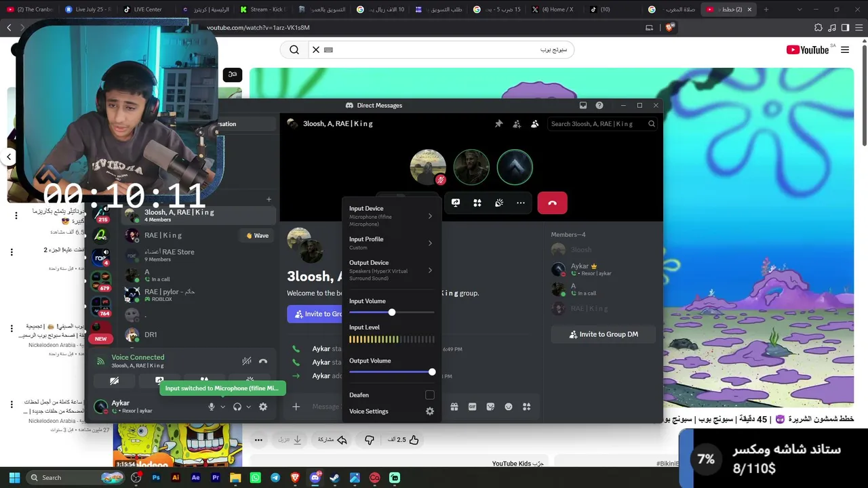Tick the Deafen checkbox
Screen dimensions: 868x488
(x=429, y=395)
